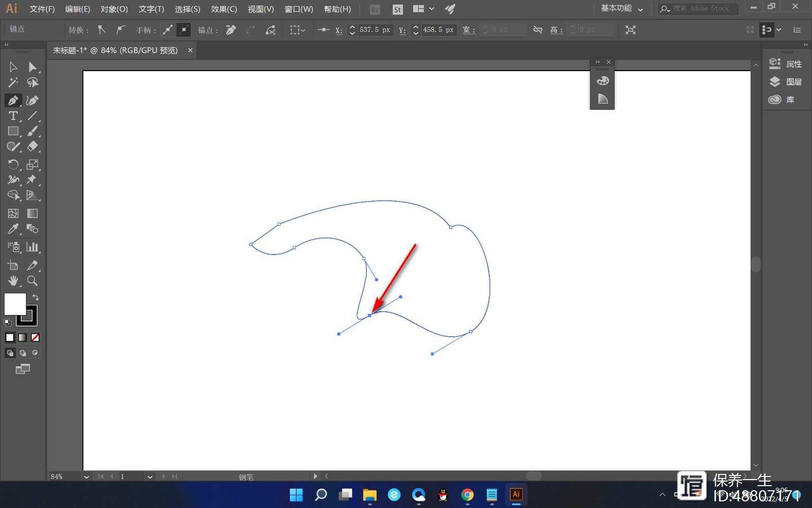Select the Slice tool
Image resolution: width=812 pixels, height=508 pixels.
coord(32,265)
